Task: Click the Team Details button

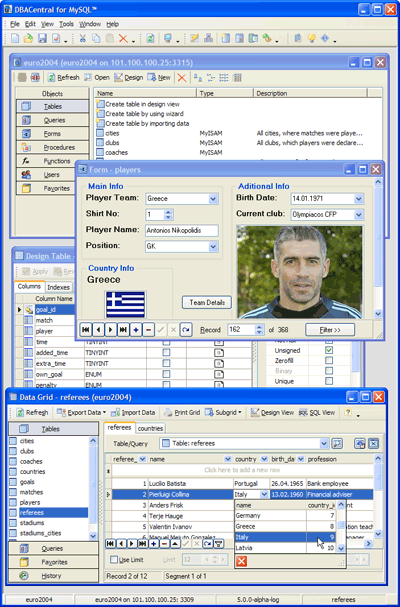Action: [x=207, y=302]
